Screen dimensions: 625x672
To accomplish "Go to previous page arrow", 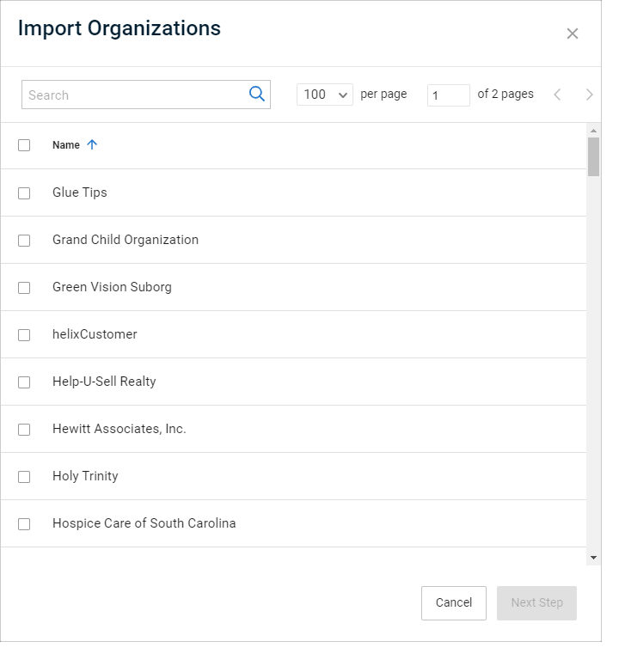I will pyautogui.click(x=557, y=95).
